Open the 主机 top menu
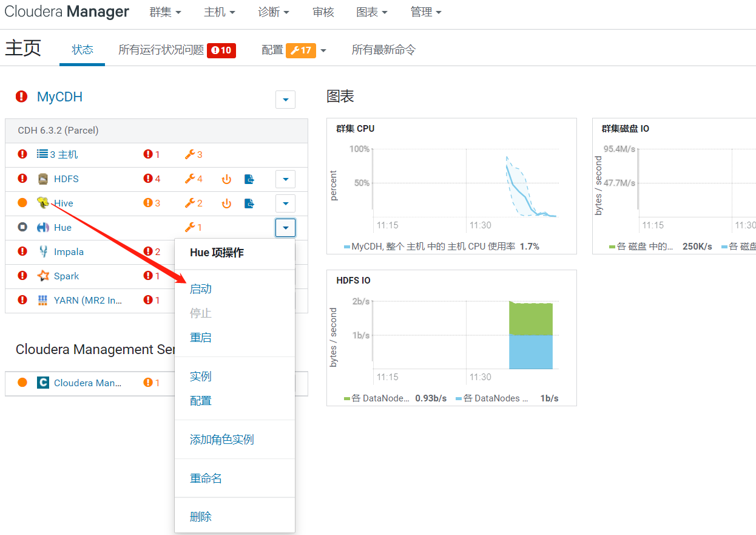Viewport: 756px width, 535px height. click(219, 12)
